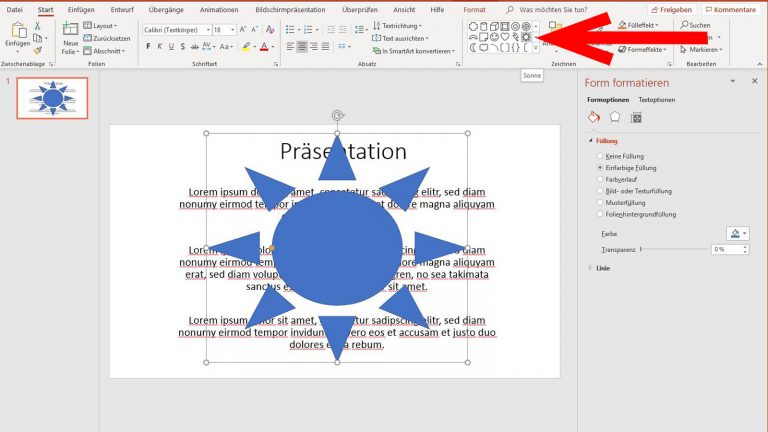Open the Fülleffekt dropdown
The image size is (768, 432).
pyautogui.click(x=638, y=25)
